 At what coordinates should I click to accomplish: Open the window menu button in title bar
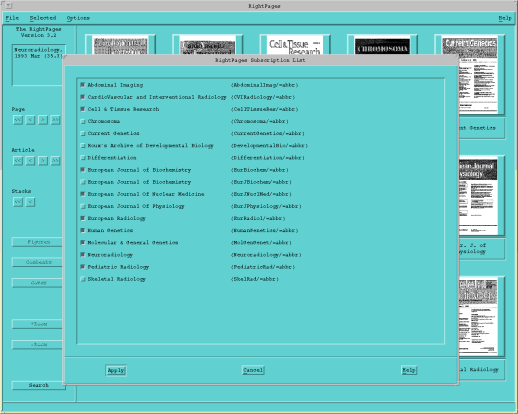[x=9, y=6]
